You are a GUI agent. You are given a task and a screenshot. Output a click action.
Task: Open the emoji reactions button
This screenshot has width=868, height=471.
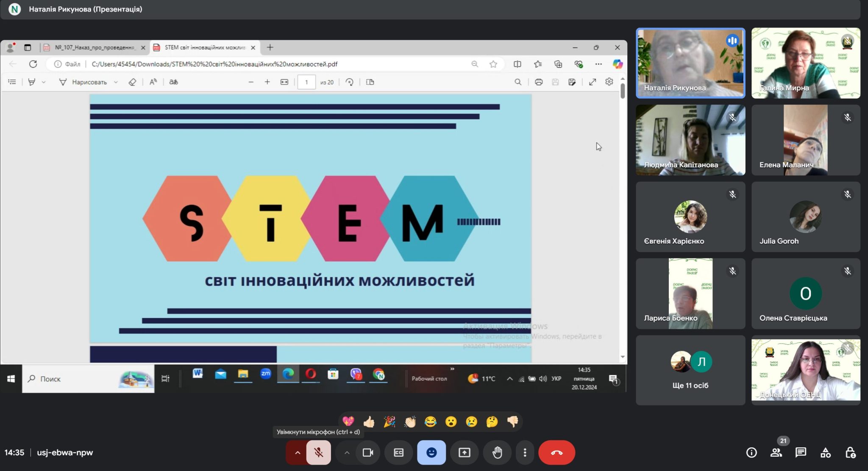pos(431,452)
